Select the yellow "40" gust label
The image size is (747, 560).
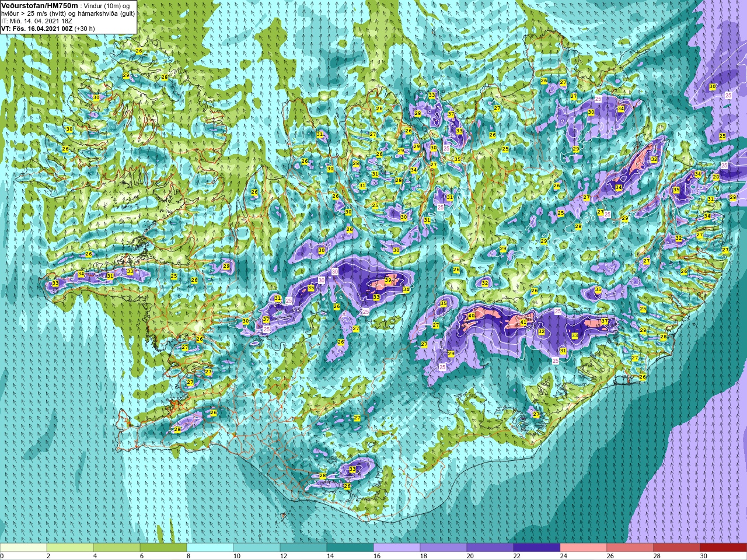tap(472, 316)
